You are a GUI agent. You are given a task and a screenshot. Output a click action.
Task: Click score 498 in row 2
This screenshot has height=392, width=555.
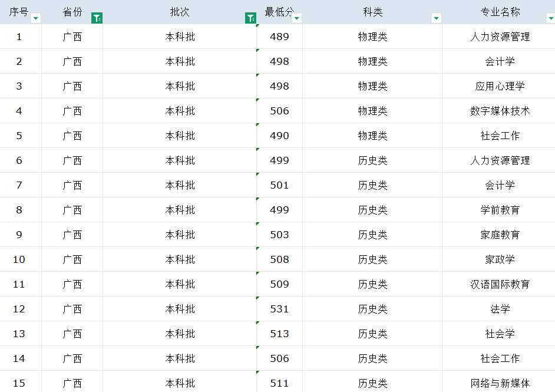pos(279,61)
